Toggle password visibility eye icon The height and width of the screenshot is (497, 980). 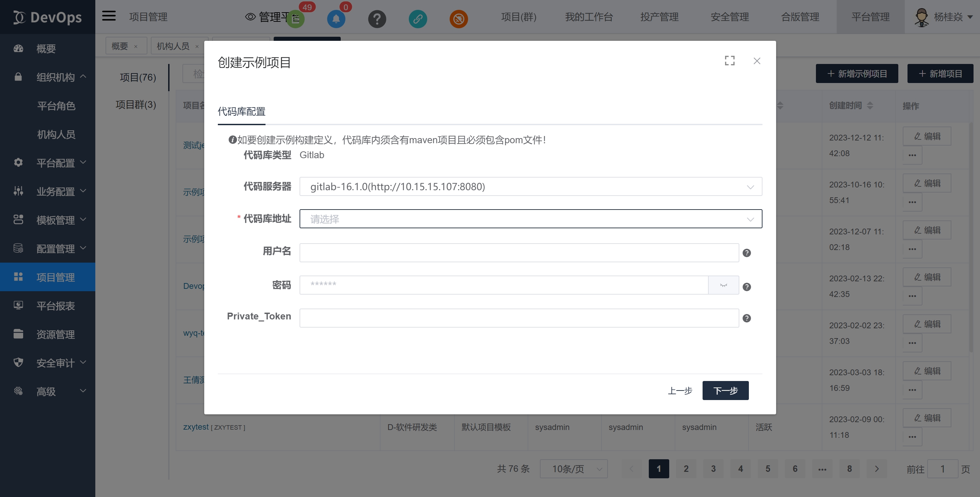[723, 285]
